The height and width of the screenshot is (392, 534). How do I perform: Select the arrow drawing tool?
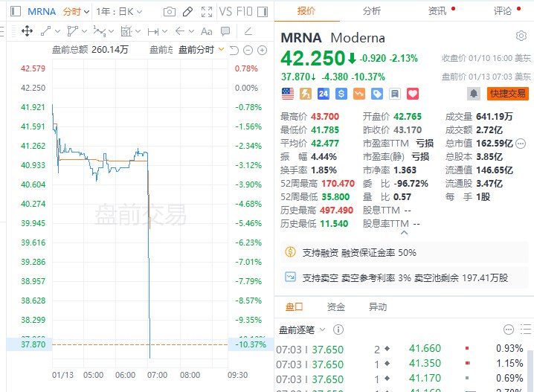[x=179, y=31]
